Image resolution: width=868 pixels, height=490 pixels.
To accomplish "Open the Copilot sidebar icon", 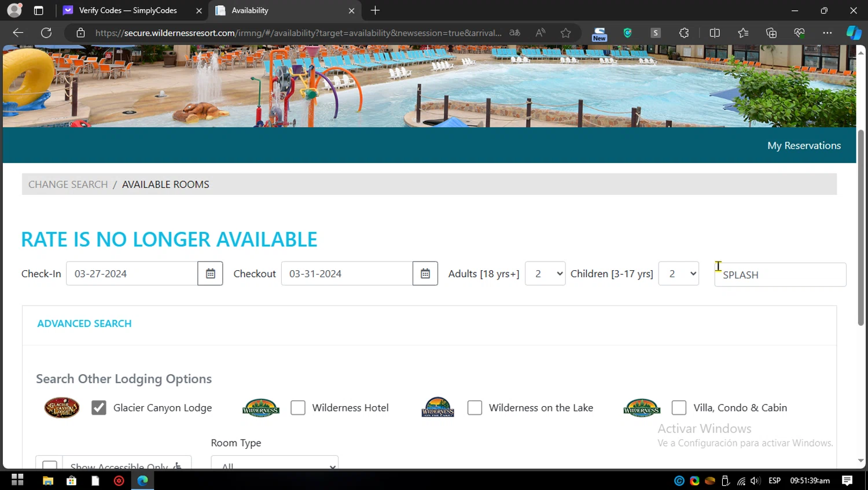I will (854, 33).
